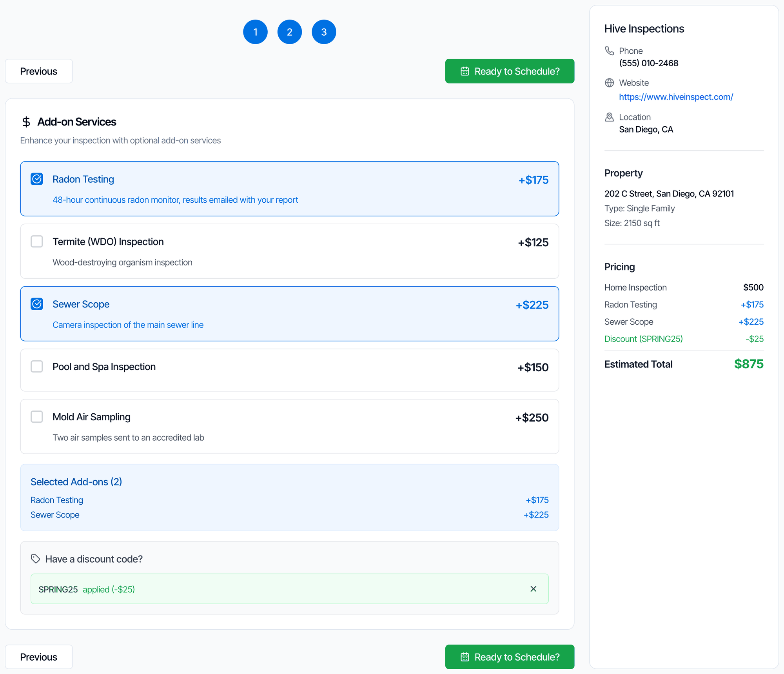Screen dimensions: 784x674
Task: Click the 202 C Street property address
Action: (x=669, y=194)
